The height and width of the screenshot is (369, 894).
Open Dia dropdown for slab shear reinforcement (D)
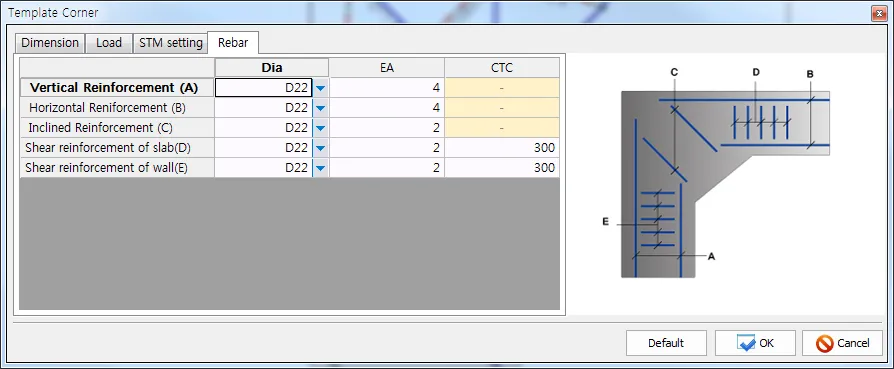pyautogui.click(x=320, y=148)
